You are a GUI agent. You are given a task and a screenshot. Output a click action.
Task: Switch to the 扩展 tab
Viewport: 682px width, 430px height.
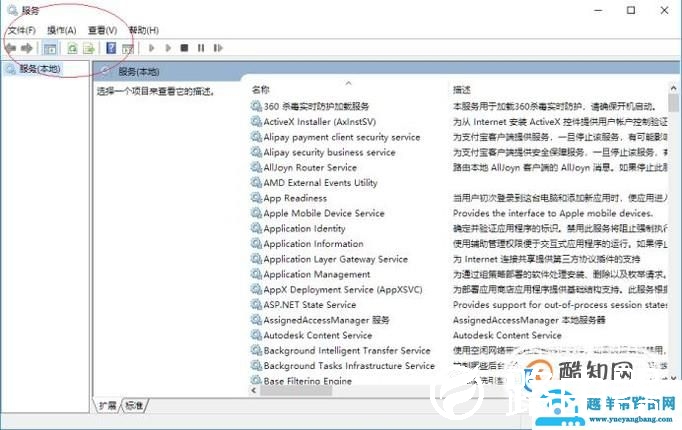[107, 406]
